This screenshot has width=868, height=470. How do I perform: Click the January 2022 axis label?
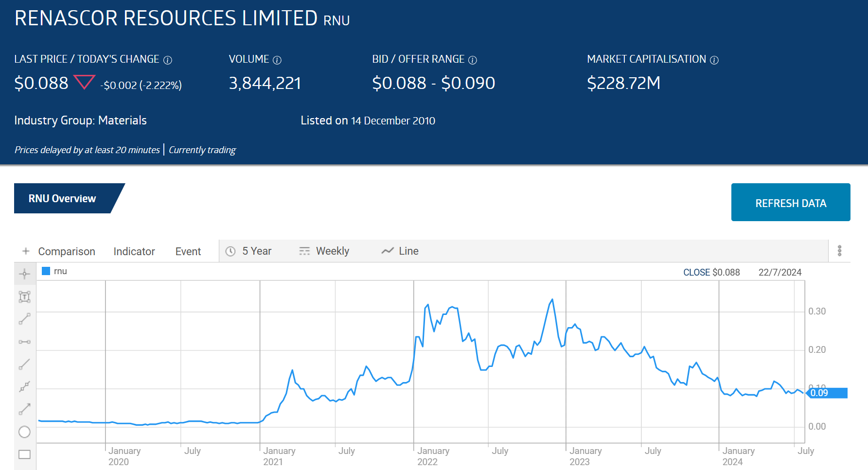(433, 456)
